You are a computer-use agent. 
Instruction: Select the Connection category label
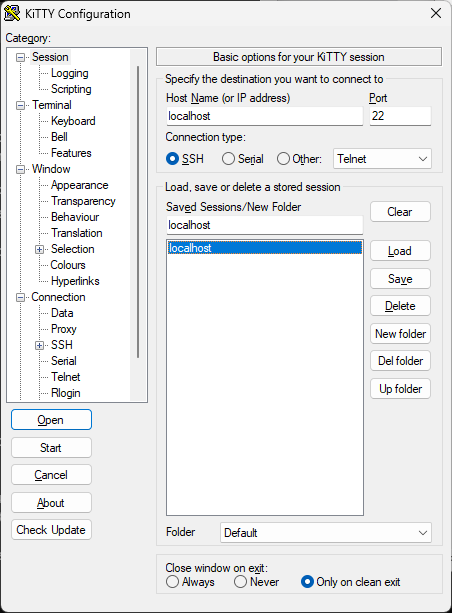pos(58,297)
